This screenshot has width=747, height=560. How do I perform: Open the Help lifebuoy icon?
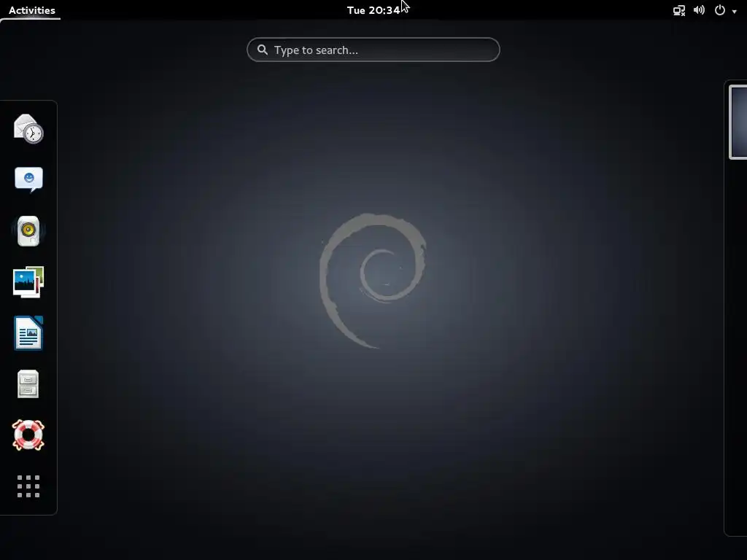click(x=28, y=435)
